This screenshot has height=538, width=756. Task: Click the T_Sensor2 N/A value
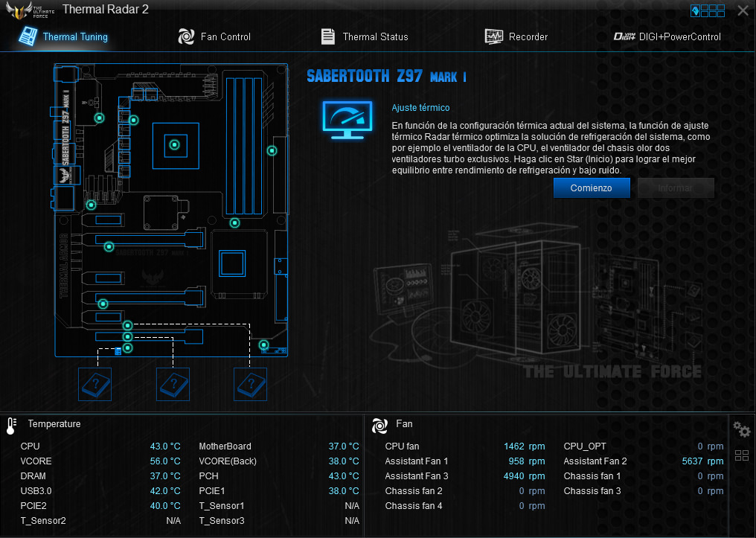pyautogui.click(x=173, y=521)
